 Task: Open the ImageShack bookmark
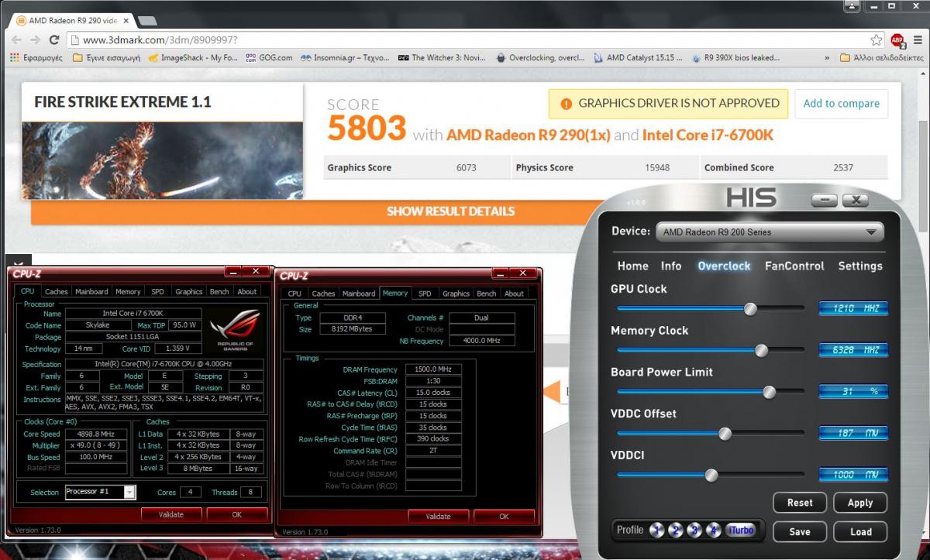coord(193,57)
